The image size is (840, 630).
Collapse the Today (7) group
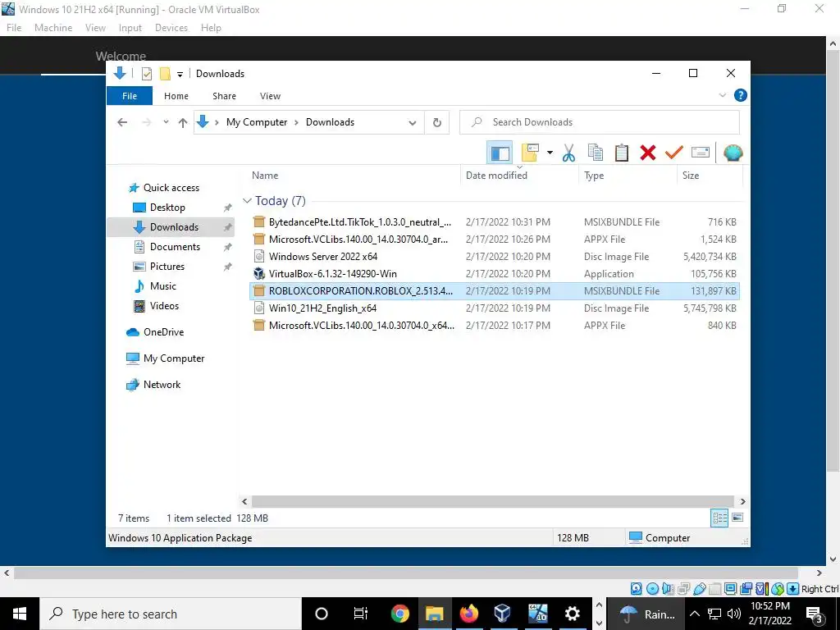[247, 201]
